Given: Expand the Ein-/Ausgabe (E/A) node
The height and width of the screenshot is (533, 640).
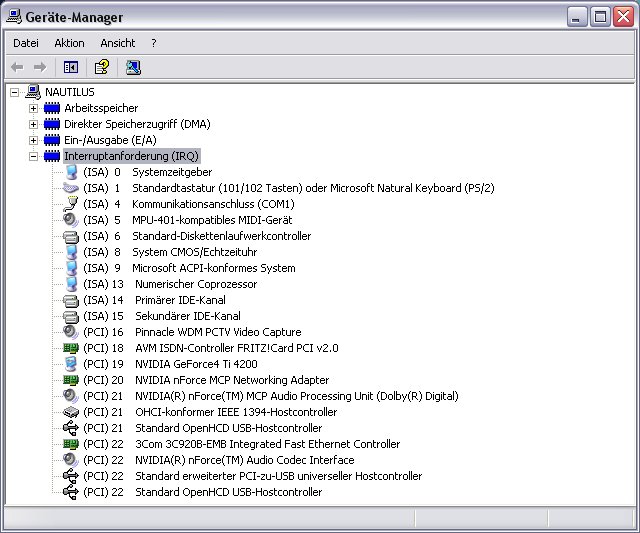Looking at the screenshot, I should click(x=33, y=140).
